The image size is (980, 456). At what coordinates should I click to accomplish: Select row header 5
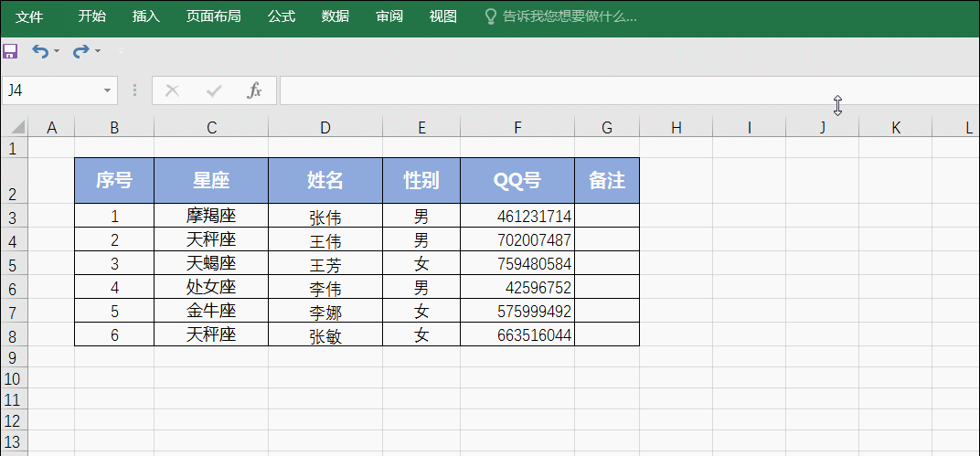pos(13,265)
